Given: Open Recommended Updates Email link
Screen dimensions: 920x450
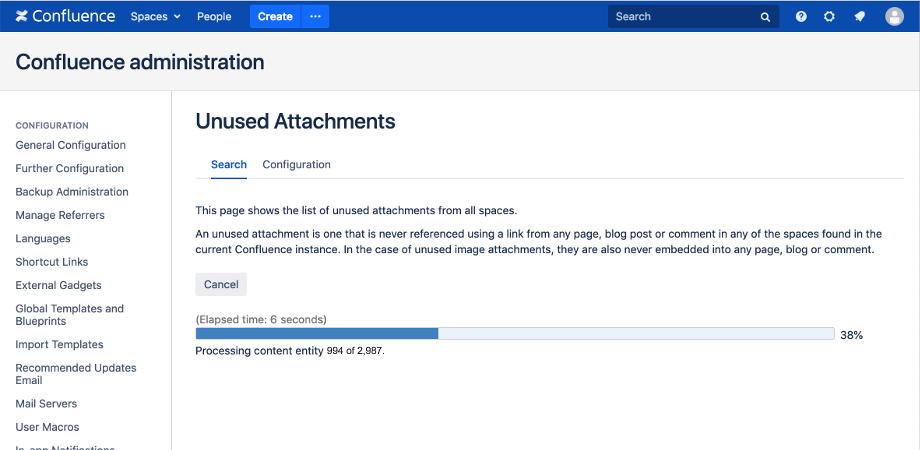Looking at the screenshot, I should [76, 374].
